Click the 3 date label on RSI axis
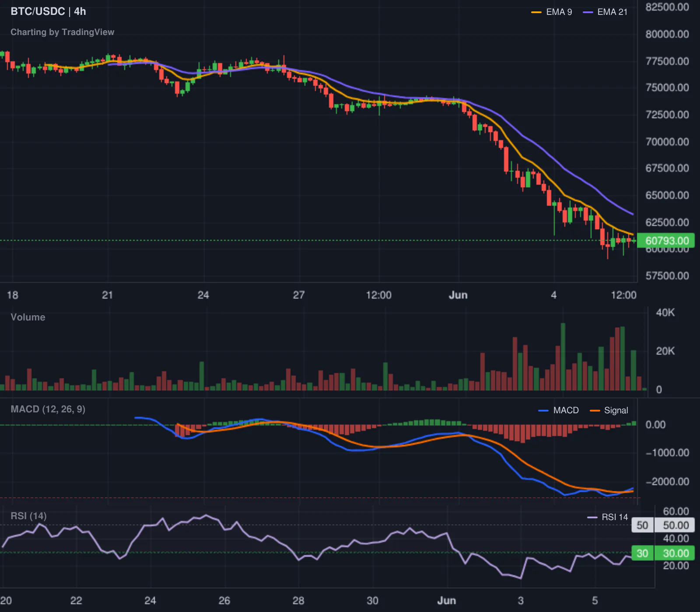Viewport: 700px width, 612px height. tap(521, 601)
